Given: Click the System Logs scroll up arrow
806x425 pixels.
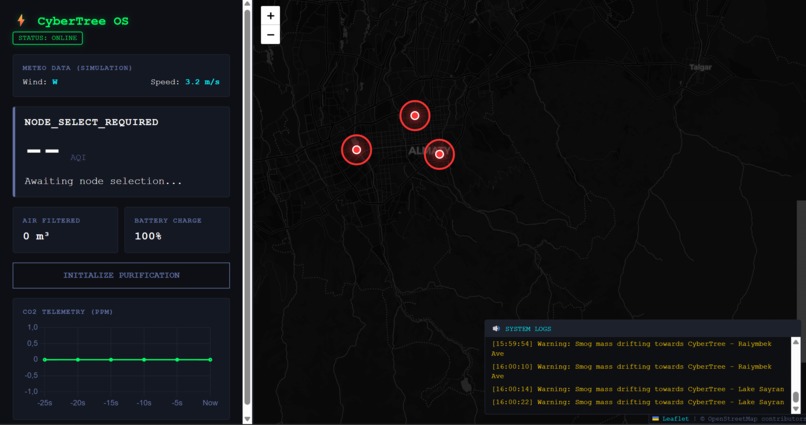Looking at the screenshot, I should (x=796, y=342).
